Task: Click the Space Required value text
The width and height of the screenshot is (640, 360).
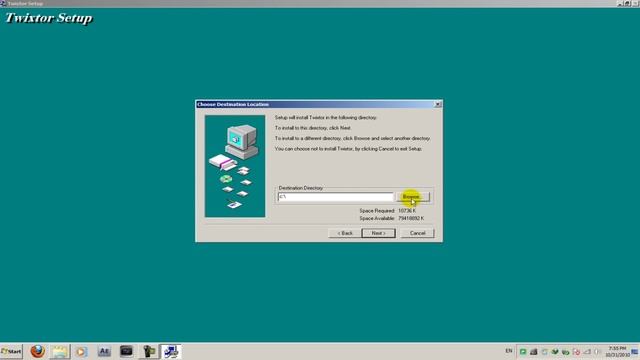Action: [407, 211]
